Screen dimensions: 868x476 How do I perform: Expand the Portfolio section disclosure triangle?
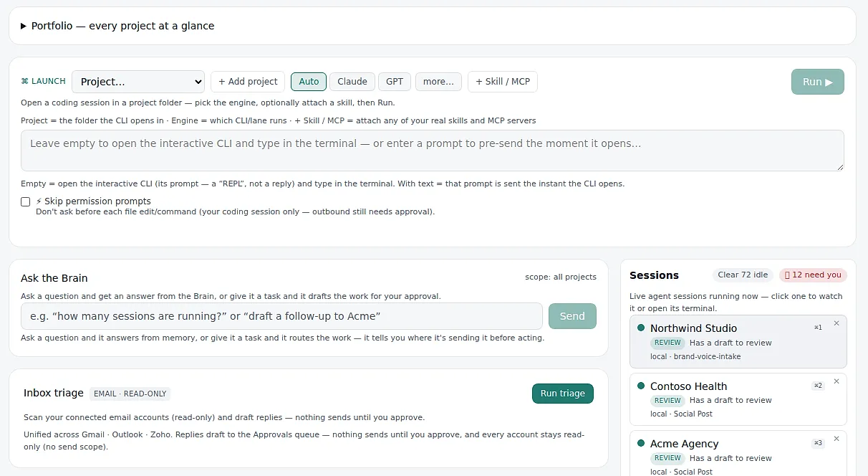pyautogui.click(x=24, y=26)
